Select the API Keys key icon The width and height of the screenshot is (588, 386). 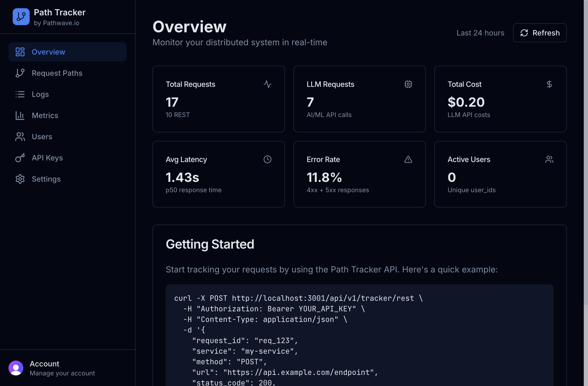click(20, 158)
